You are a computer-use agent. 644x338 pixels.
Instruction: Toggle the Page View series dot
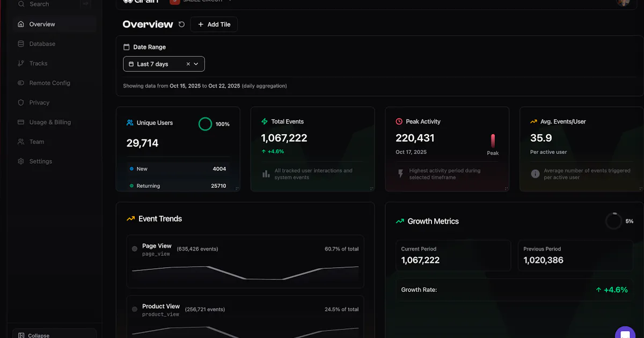pos(135,249)
